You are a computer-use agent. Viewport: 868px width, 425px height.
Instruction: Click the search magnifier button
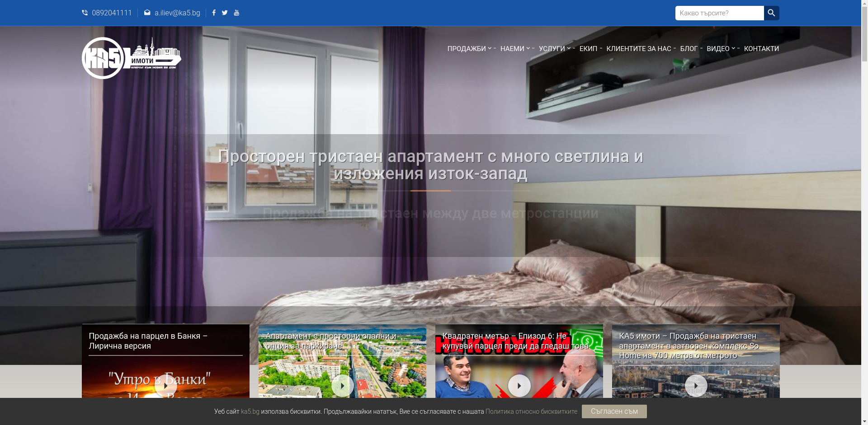click(x=771, y=13)
